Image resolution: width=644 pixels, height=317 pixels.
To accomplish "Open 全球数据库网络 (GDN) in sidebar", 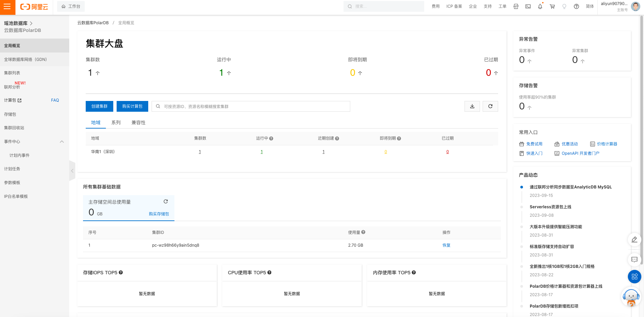I will (x=26, y=60).
